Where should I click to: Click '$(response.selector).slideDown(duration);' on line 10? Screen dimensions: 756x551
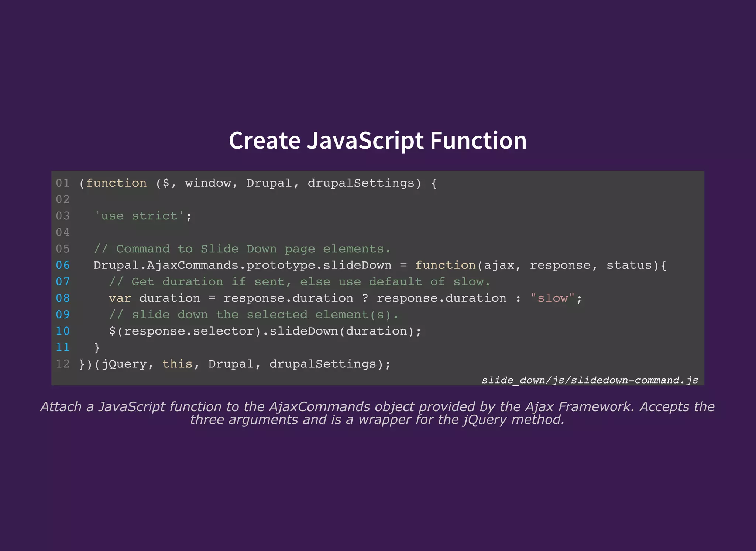(x=265, y=331)
